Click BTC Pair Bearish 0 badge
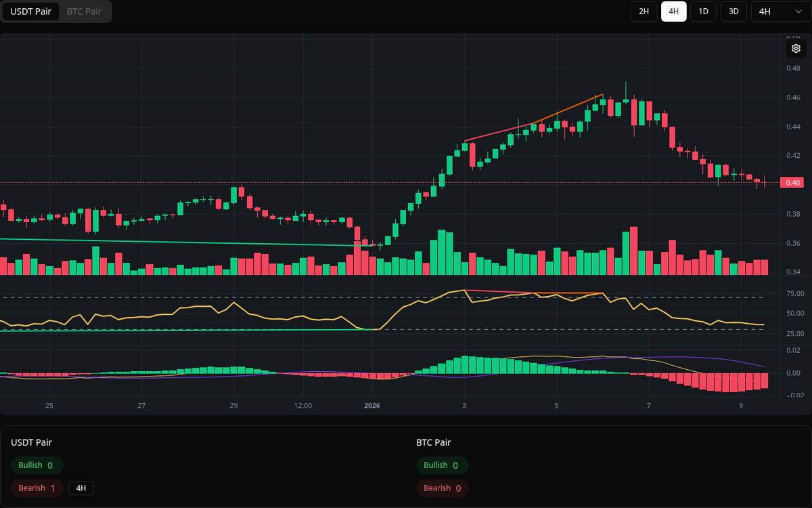This screenshot has width=812, height=508. pos(443,488)
